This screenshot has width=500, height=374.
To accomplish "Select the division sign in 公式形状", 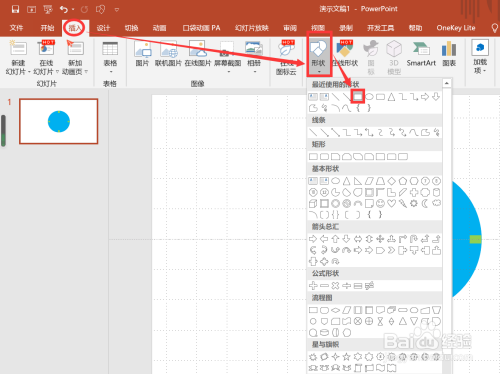I will [x=347, y=286].
